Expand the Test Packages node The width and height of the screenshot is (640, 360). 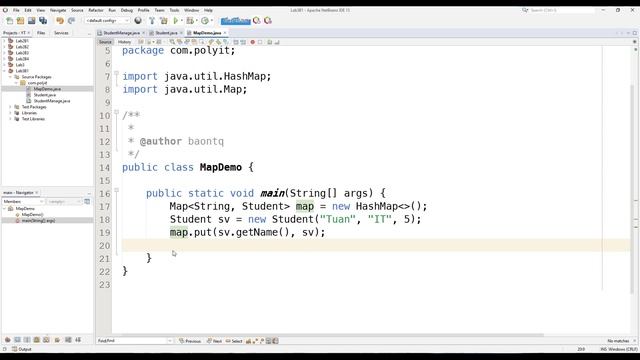[10, 107]
